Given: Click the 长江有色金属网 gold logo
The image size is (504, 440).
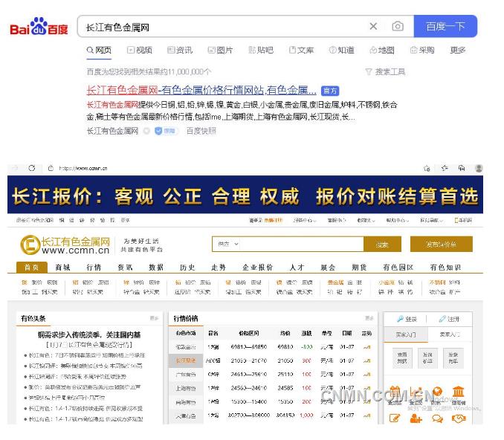Looking at the screenshot, I should [65, 245].
